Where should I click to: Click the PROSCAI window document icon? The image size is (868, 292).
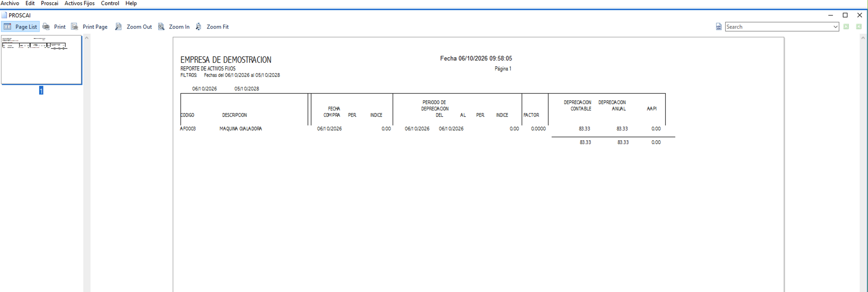tap(4, 15)
